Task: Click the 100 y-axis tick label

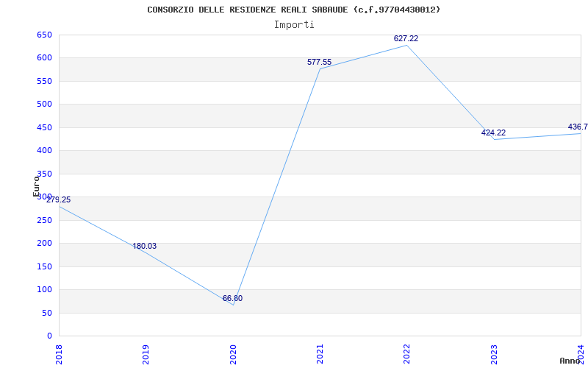Action: 44,289
